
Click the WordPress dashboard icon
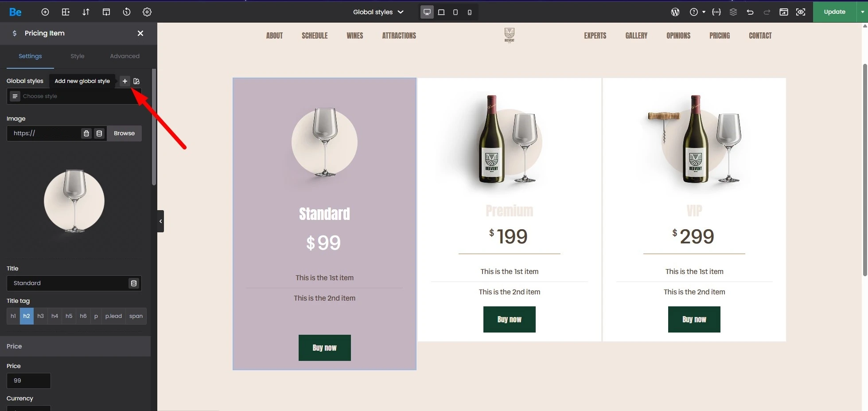point(675,12)
